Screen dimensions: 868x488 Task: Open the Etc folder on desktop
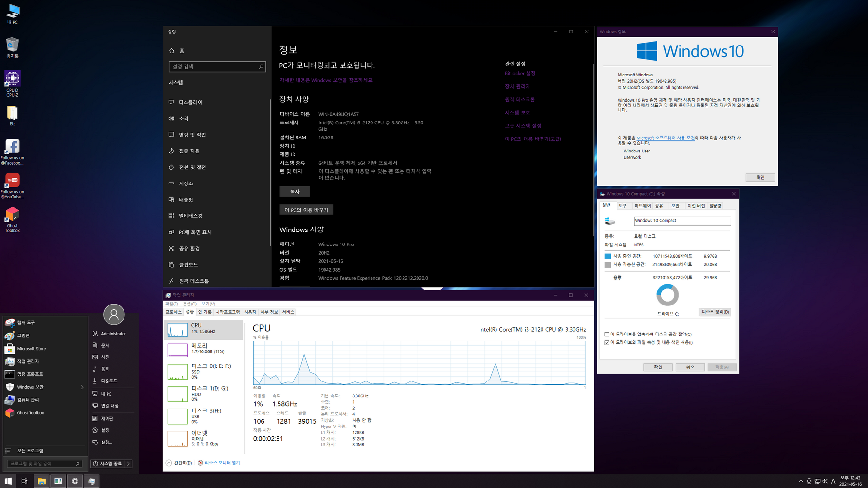pyautogui.click(x=12, y=116)
